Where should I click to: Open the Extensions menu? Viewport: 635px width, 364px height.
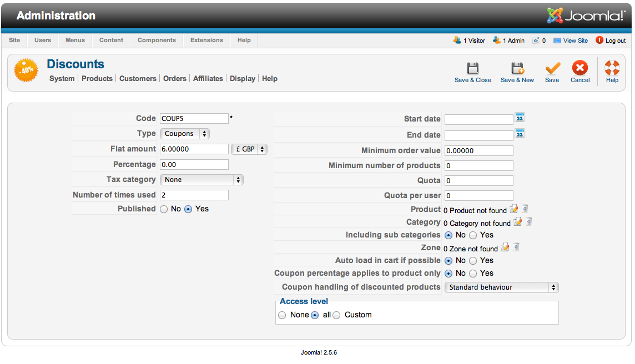206,41
